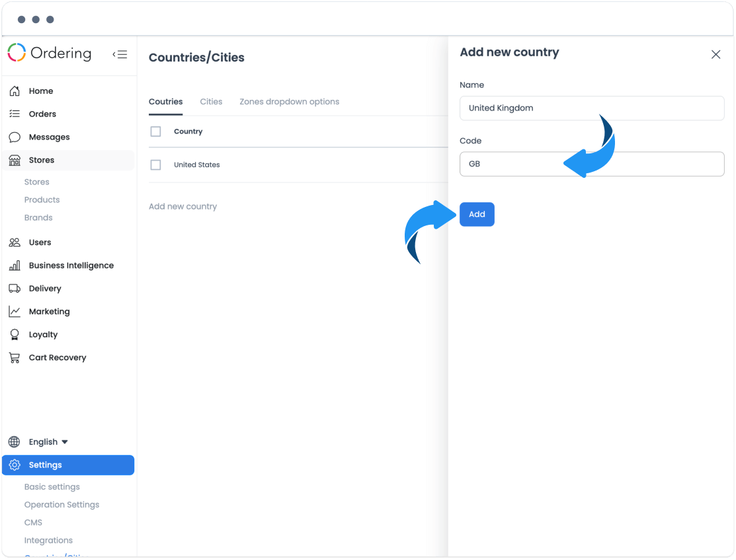Click the Delivery truck icon
Screen dimensions: 736x560
[x=15, y=288]
